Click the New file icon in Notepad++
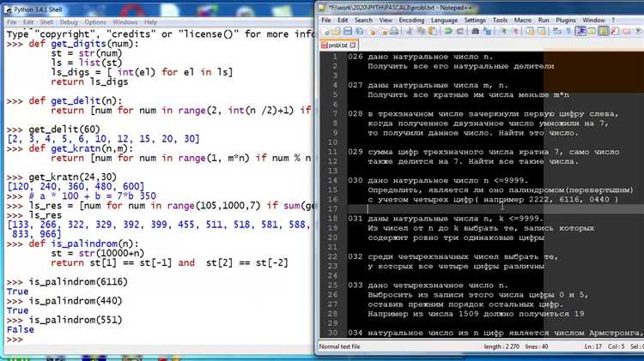 [326, 32]
